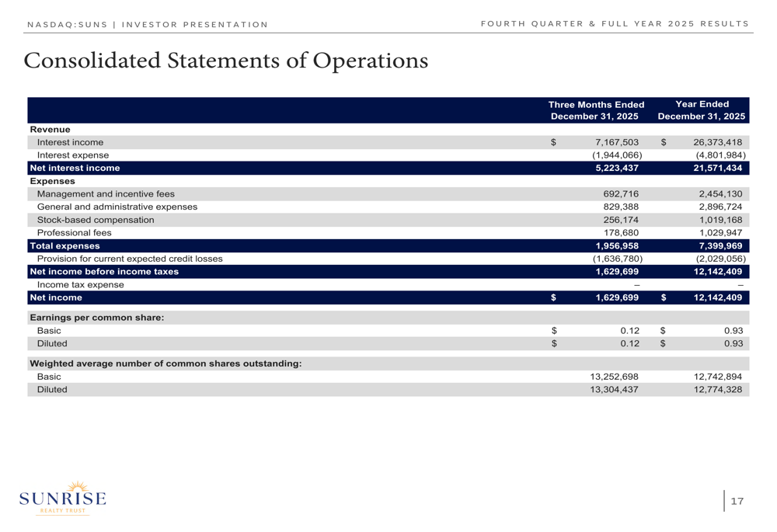Select the Three Months Ended column header

point(596,110)
